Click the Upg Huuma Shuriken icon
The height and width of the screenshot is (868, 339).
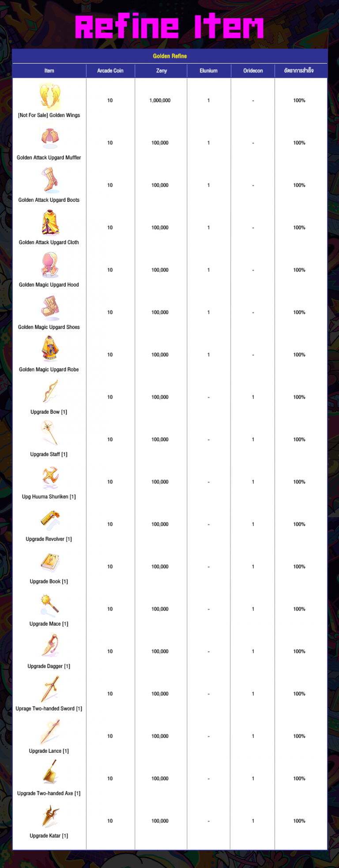[x=50, y=477]
